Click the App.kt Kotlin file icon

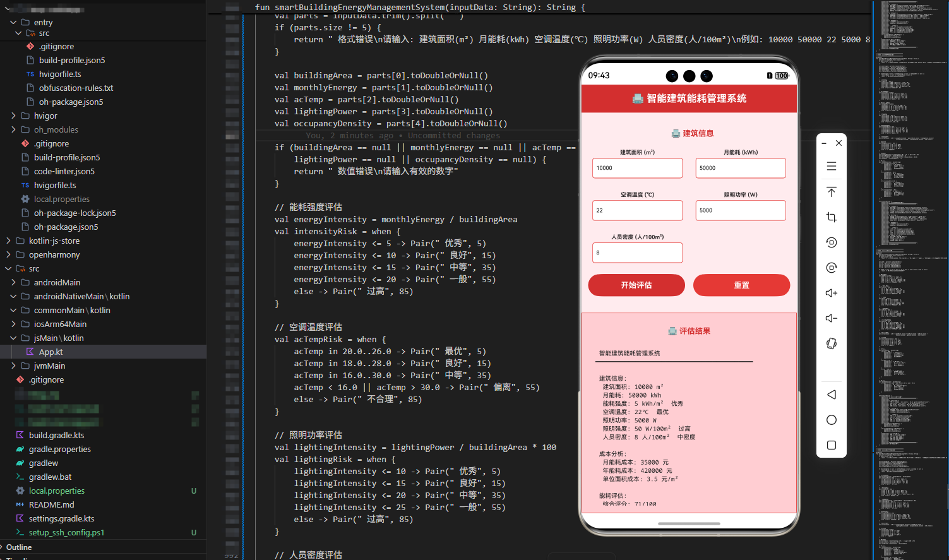(x=30, y=352)
